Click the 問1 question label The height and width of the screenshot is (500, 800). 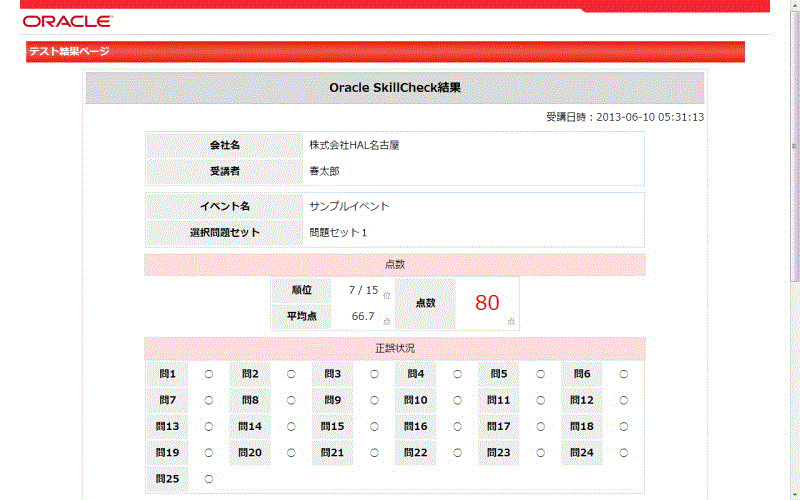(x=167, y=374)
